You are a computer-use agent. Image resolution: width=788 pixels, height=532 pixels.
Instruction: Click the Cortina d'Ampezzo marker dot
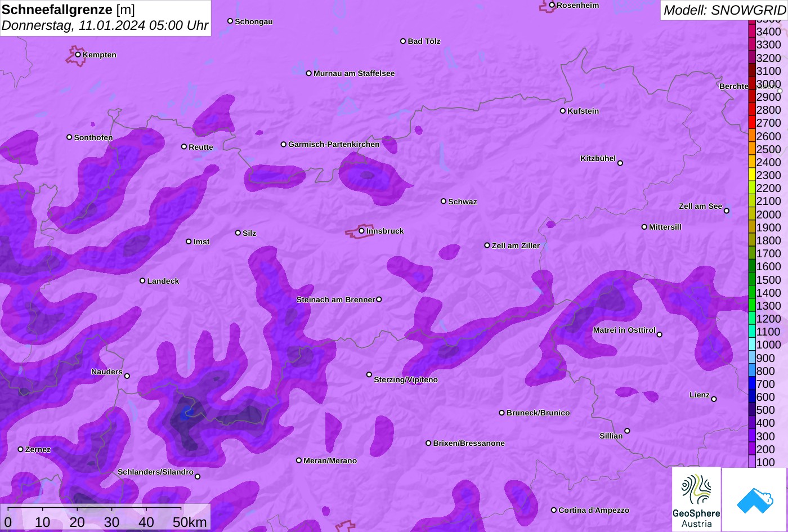[x=554, y=510]
